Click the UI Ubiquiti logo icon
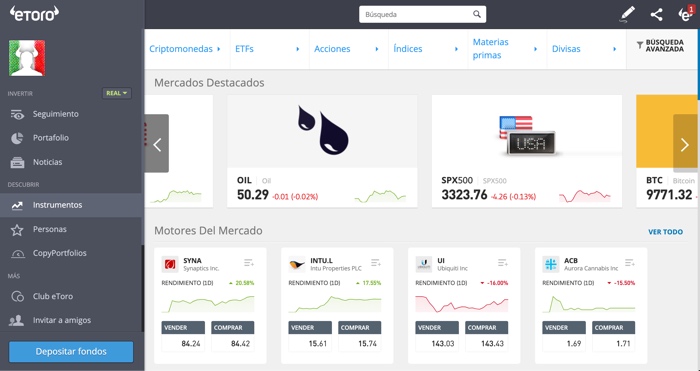Screen dimensions: 700x371 [x=424, y=264]
